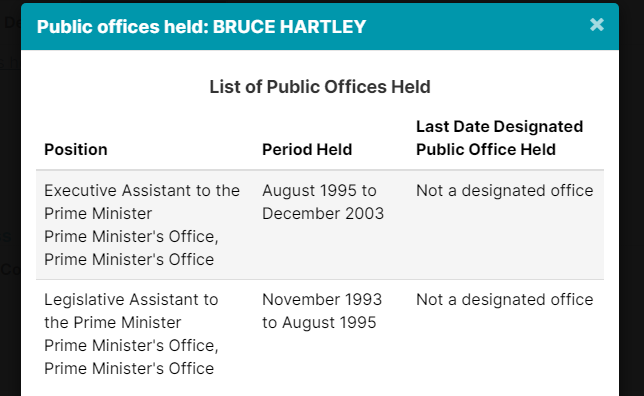
Task: Click the December 2003 end date text
Action: click(x=323, y=214)
